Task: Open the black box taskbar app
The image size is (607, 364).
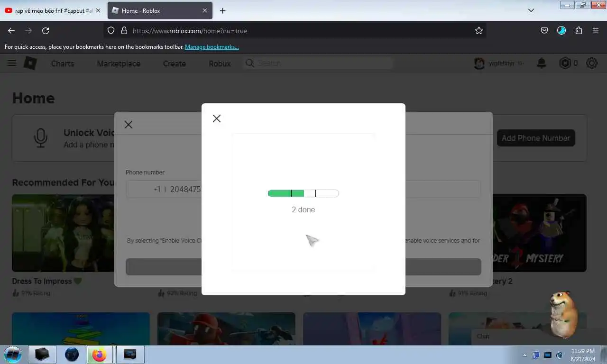Action: click(42, 355)
